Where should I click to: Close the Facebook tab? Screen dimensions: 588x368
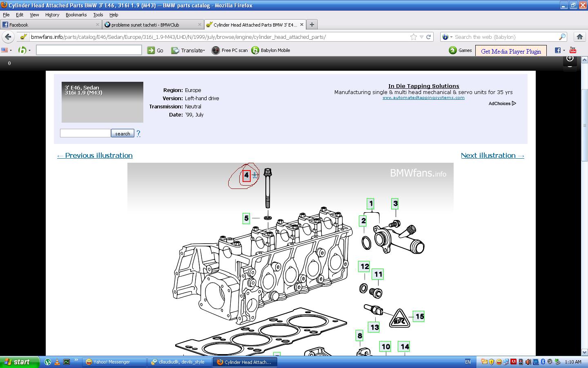[98, 25]
